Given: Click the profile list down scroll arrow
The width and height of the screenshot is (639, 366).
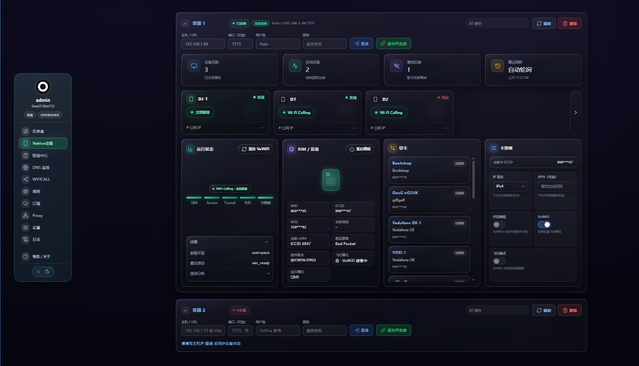Looking at the screenshot, I should tap(473, 280).
